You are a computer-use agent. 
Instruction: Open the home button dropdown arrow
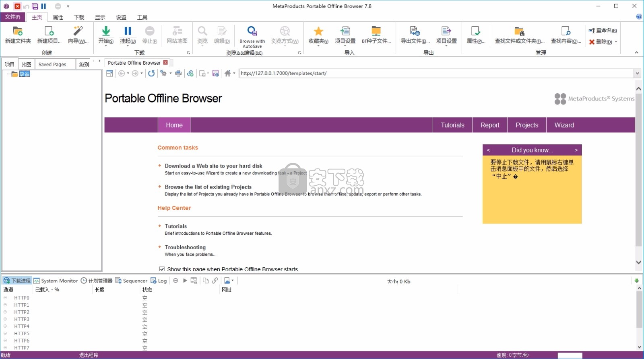tap(234, 73)
